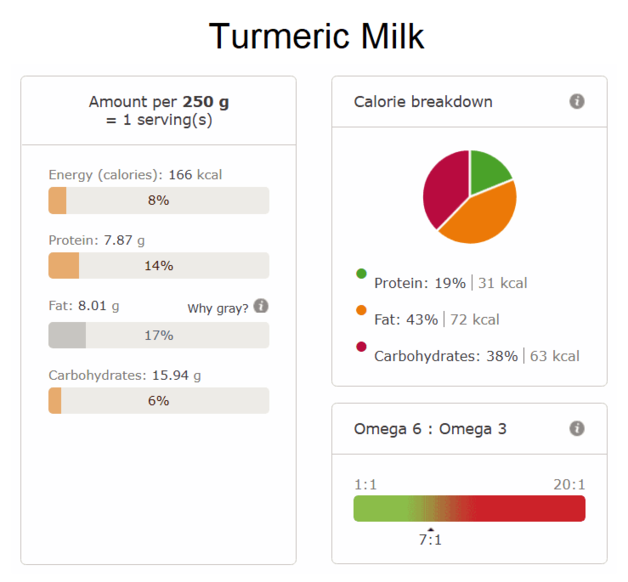Click the info icon beside Why gray?

261,306
